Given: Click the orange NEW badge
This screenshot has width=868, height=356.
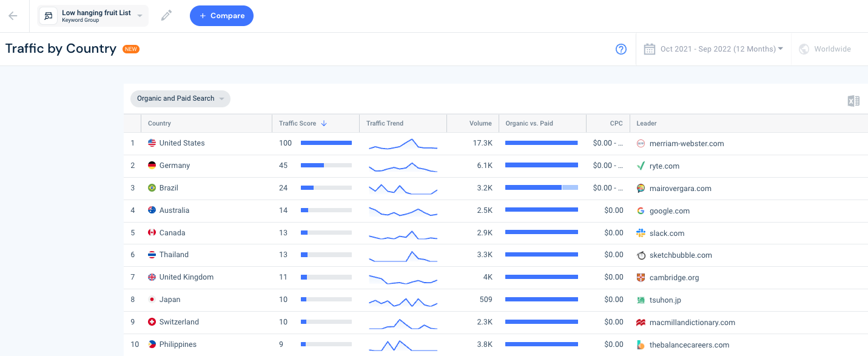Looking at the screenshot, I should coord(131,49).
